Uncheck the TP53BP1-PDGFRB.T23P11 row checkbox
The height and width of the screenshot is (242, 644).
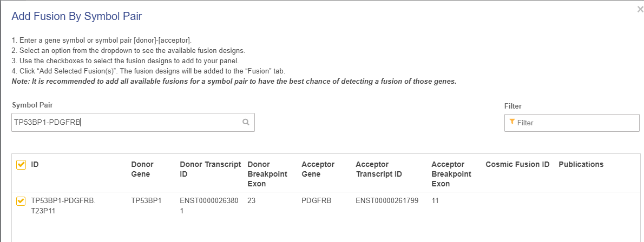click(x=21, y=201)
